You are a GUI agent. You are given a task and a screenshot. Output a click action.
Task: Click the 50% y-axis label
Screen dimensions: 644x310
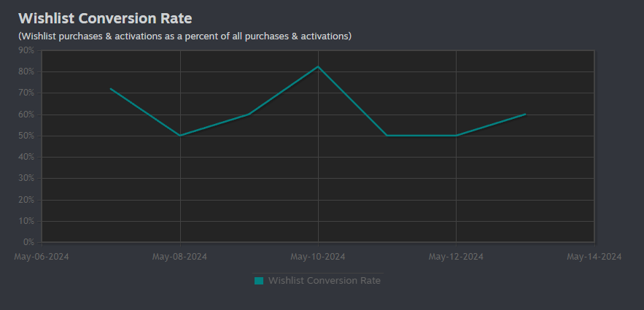[27, 136]
